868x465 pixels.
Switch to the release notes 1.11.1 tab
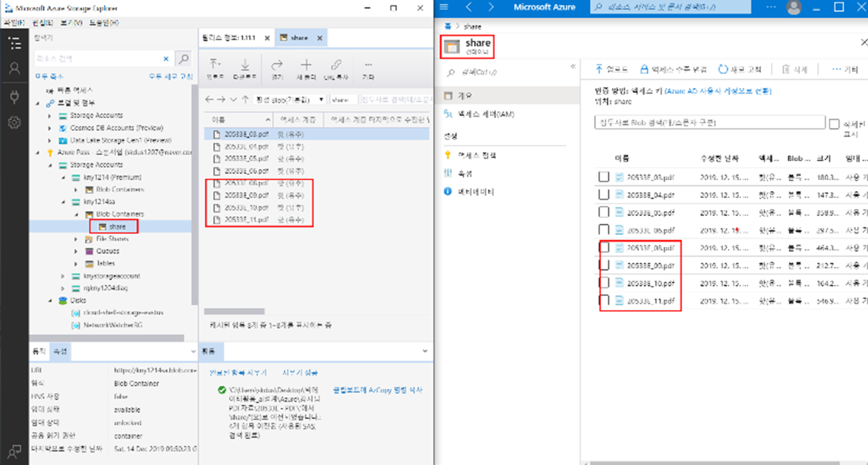[x=229, y=38]
